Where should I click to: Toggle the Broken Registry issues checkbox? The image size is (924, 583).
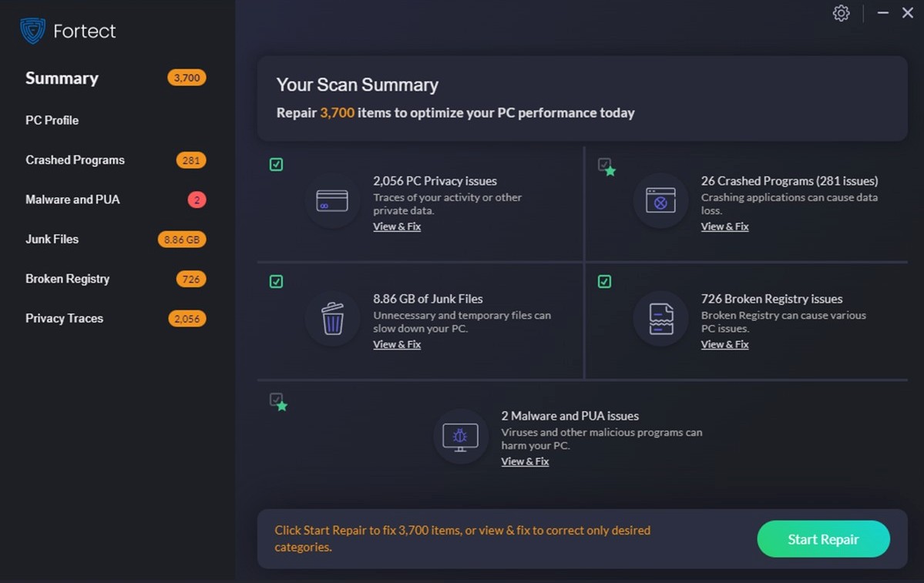(604, 282)
